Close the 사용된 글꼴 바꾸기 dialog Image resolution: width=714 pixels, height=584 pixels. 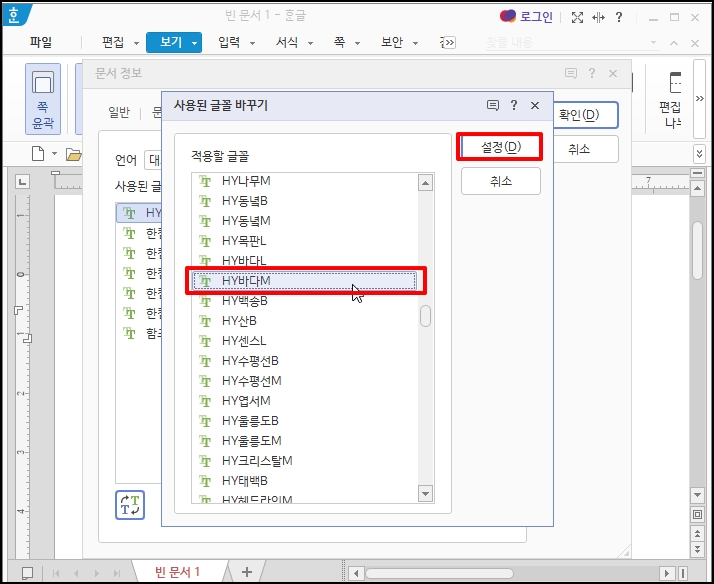point(535,106)
